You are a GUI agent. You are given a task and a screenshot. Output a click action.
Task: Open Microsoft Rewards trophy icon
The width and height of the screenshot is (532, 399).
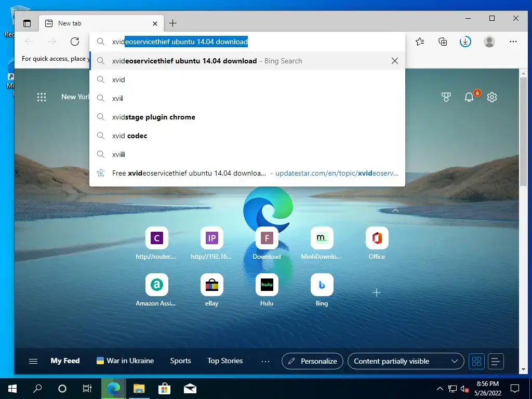(446, 97)
